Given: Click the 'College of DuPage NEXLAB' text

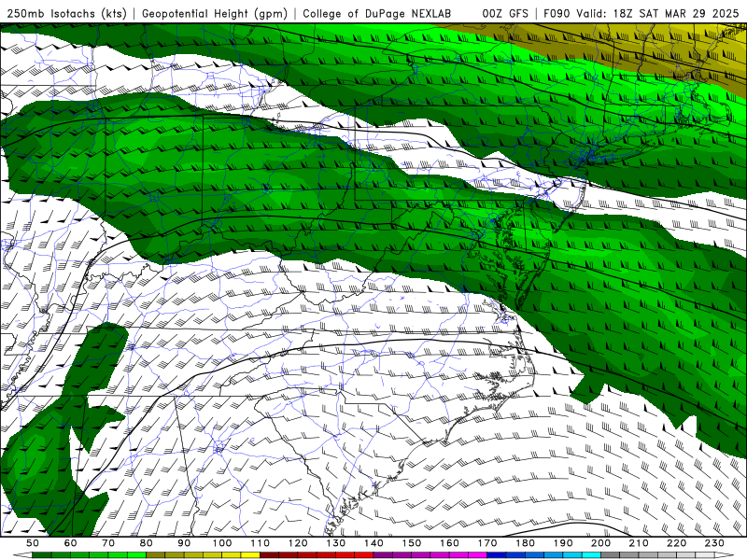Looking at the screenshot, I should 376,13.
